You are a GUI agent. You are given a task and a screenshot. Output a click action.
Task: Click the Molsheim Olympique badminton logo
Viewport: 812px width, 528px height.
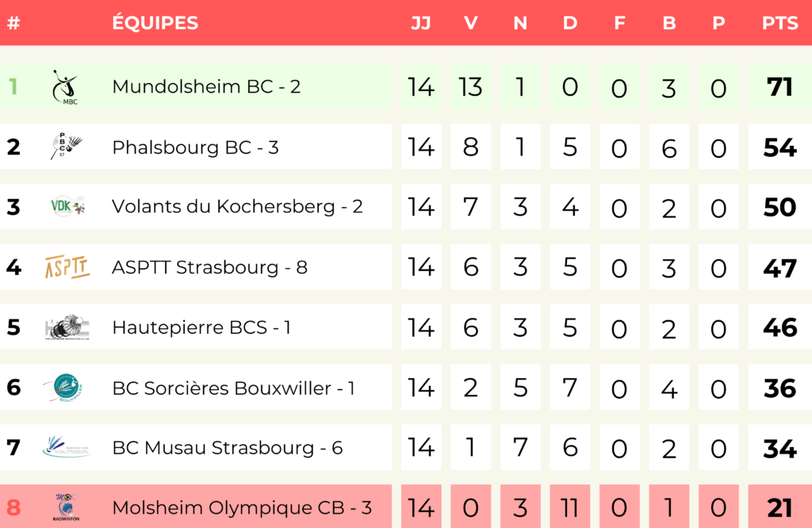(x=67, y=507)
